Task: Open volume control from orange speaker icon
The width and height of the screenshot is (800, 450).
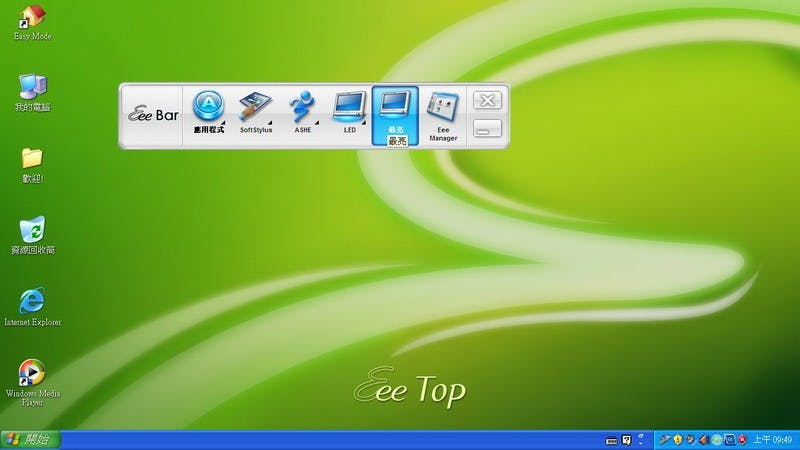Action: 704,439
